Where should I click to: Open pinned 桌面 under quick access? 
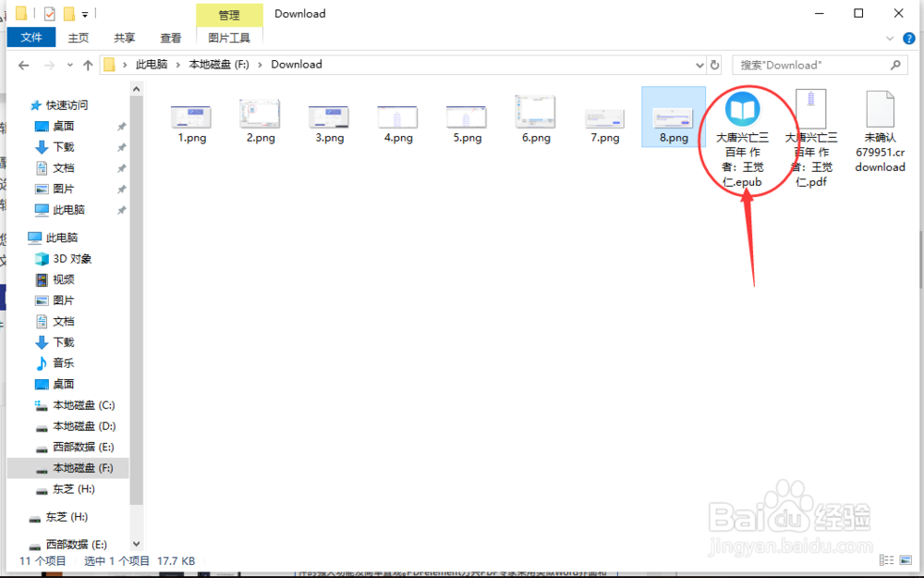[63, 126]
